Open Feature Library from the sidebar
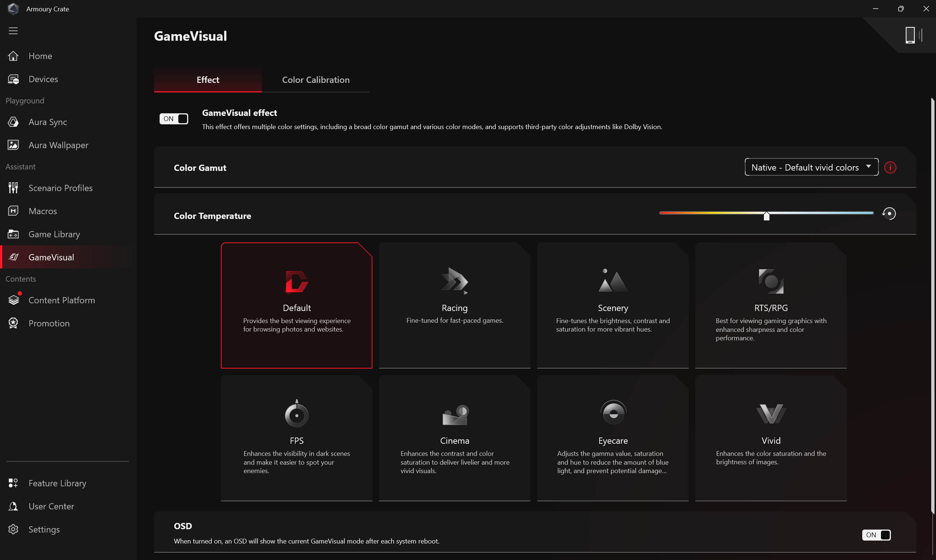The image size is (936, 560). pyautogui.click(x=57, y=483)
